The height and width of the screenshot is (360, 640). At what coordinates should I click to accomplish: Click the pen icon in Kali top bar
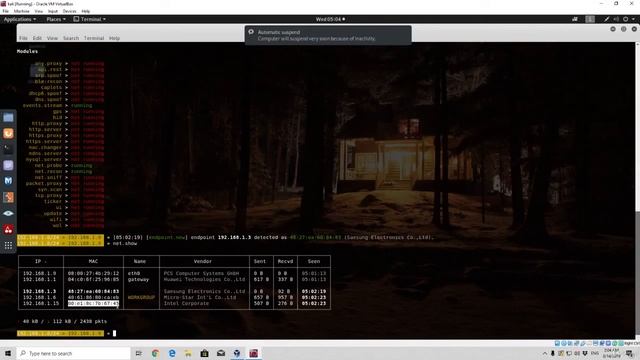(x=607, y=19)
